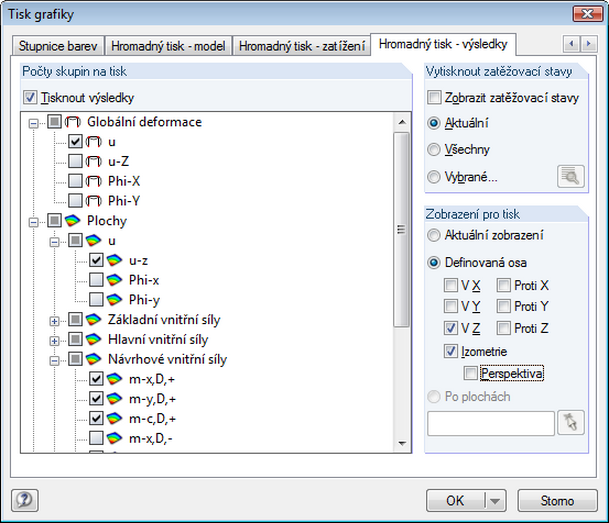Close the Tisk grafiky dialog
The height and width of the screenshot is (523, 609).
(x=587, y=14)
